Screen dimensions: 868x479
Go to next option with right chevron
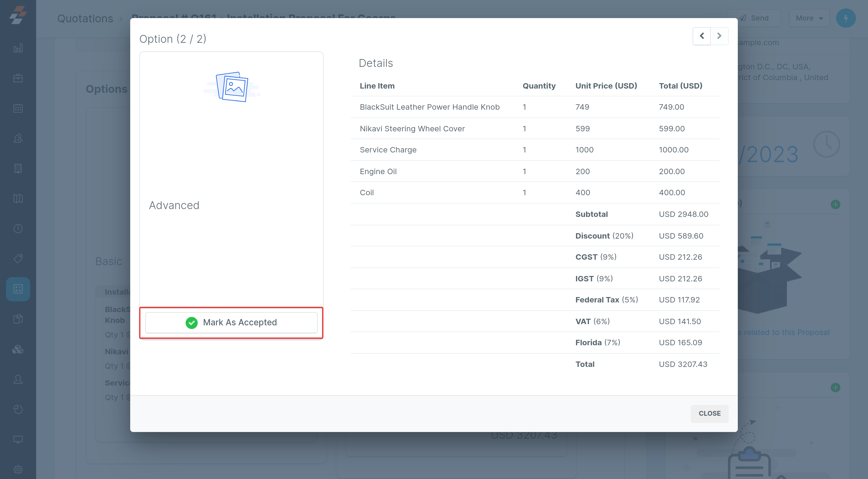719,36
